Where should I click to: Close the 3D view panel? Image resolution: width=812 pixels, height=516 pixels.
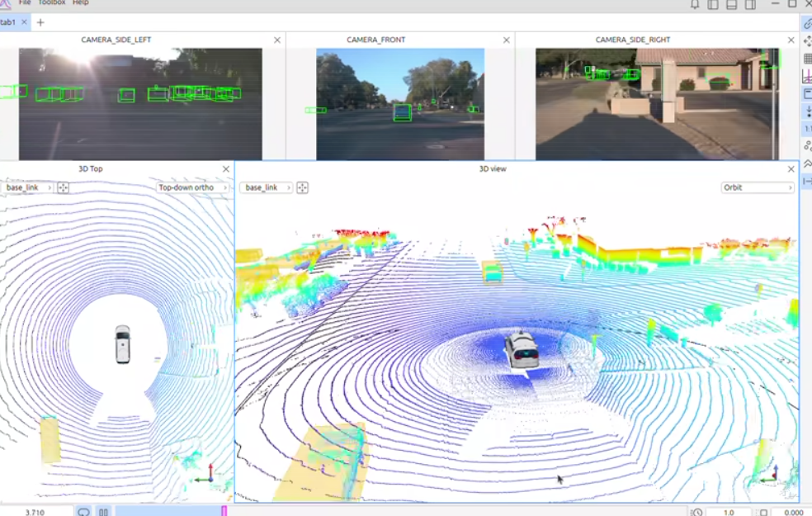pyautogui.click(x=791, y=169)
